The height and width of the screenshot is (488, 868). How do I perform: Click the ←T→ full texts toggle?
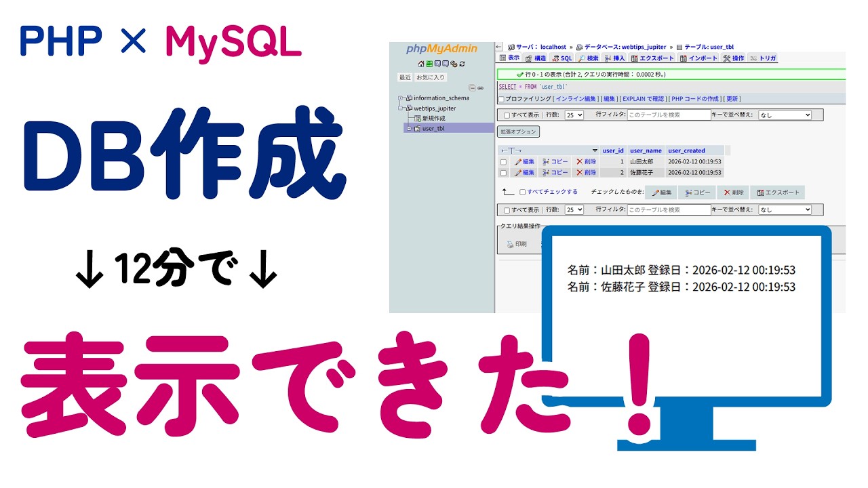511,150
